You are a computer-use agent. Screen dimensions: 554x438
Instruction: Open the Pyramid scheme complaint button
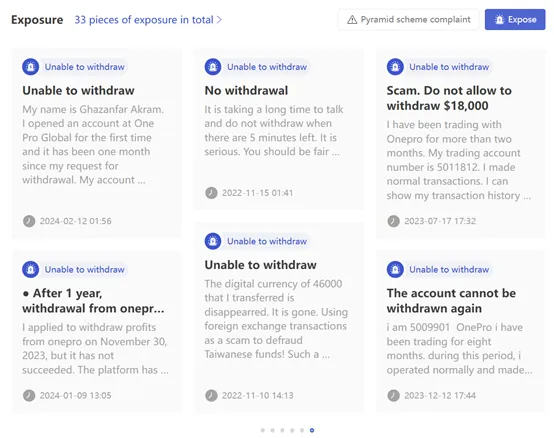click(408, 19)
